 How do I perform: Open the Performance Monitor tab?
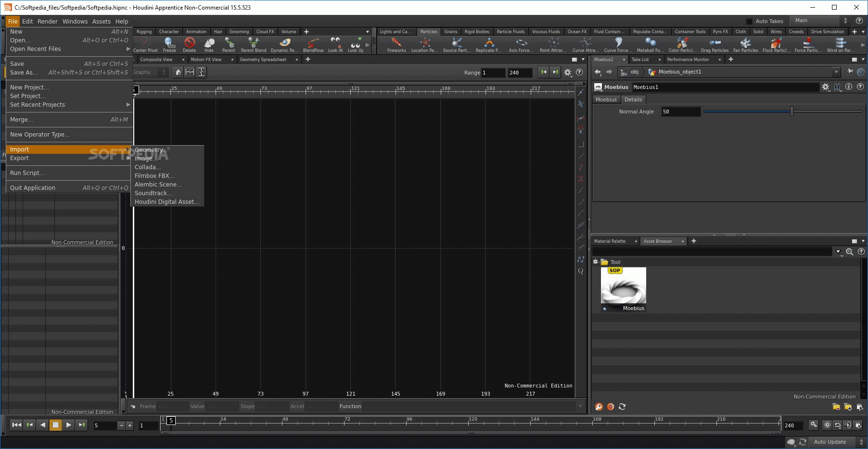click(x=688, y=60)
